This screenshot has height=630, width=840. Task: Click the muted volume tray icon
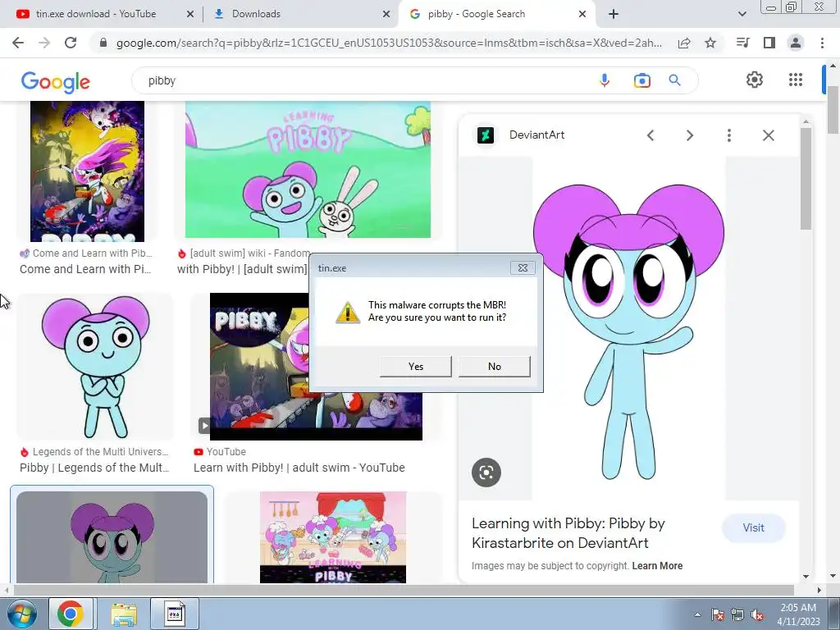click(757, 614)
